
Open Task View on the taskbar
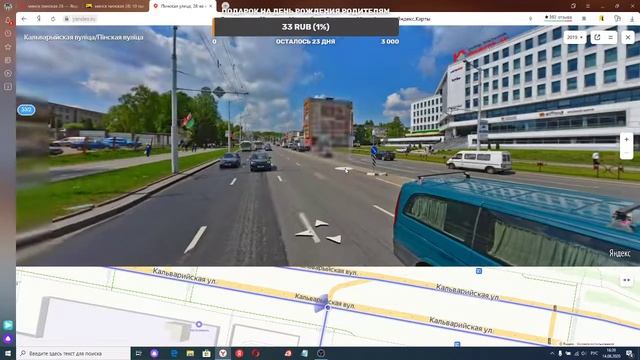point(138,353)
